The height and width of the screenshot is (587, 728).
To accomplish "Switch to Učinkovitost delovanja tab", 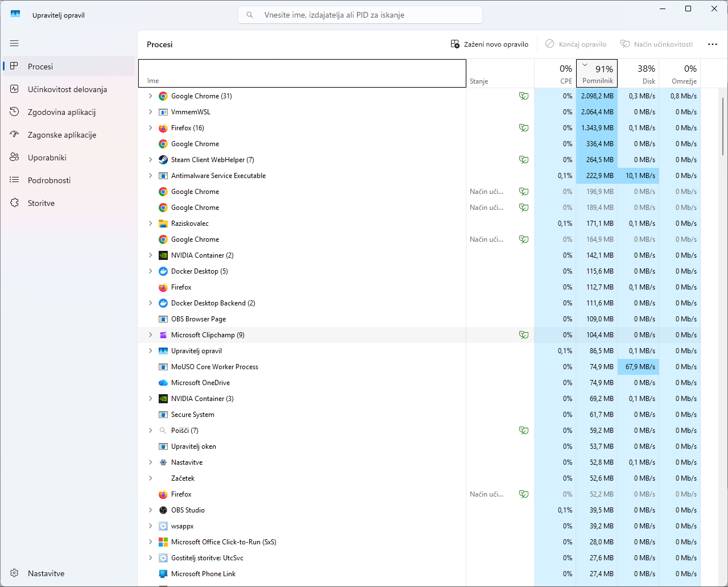I will point(69,89).
